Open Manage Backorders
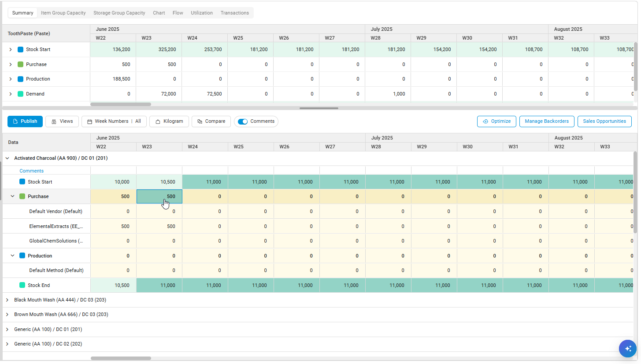Image resolution: width=641 pixels, height=364 pixels. [x=547, y=121]
